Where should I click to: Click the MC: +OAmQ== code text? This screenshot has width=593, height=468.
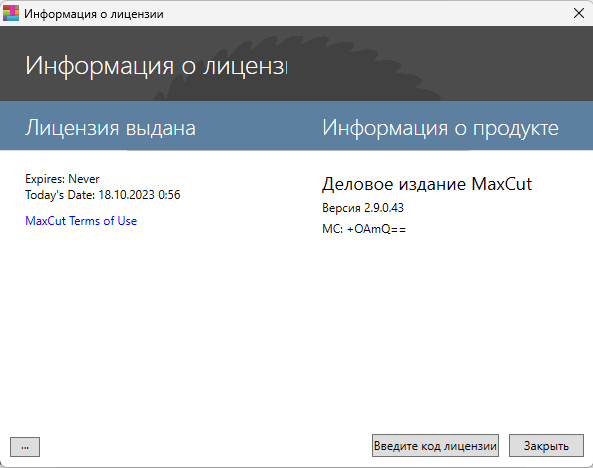tap(364, 229)
